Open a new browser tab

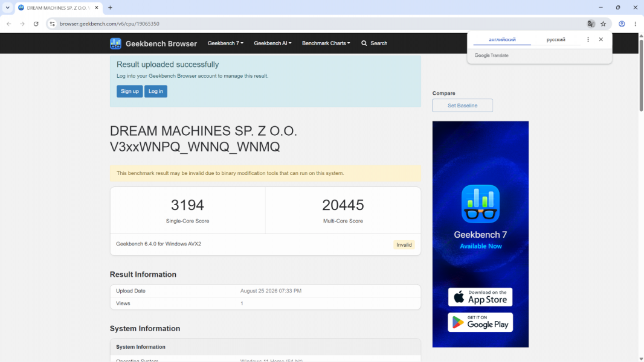click(110, 7)
